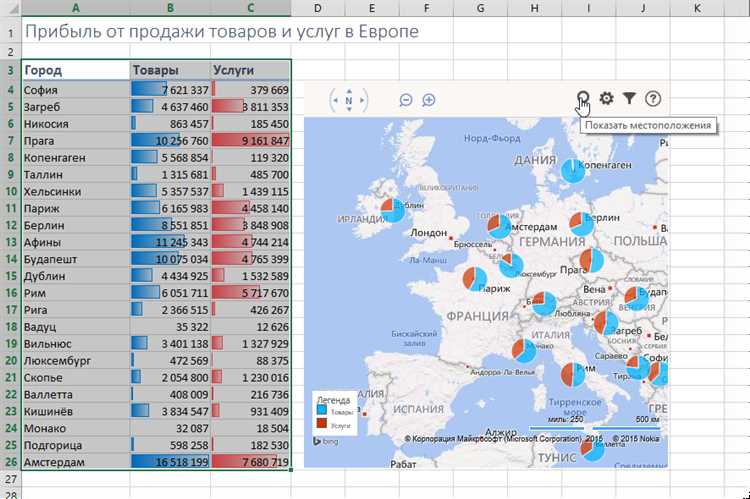Select column D header
The height and width of the screenshot is (499, 750).
point(318,8)
